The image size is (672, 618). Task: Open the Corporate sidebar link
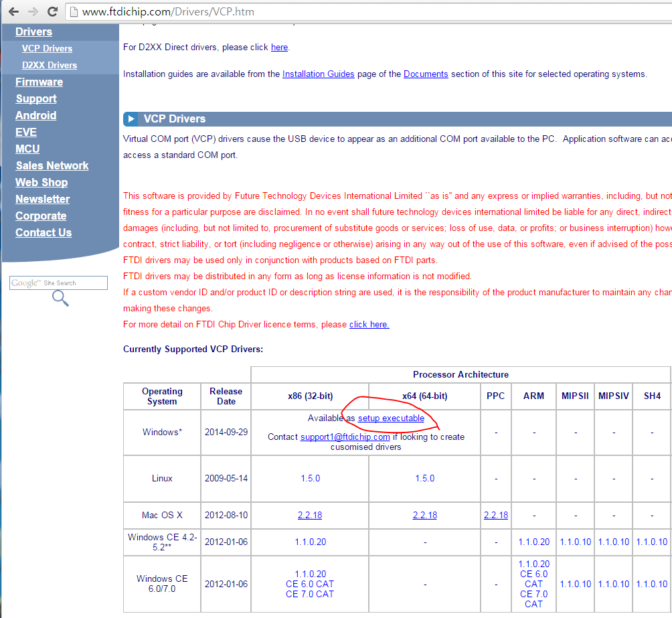click(x=41, y=216)
